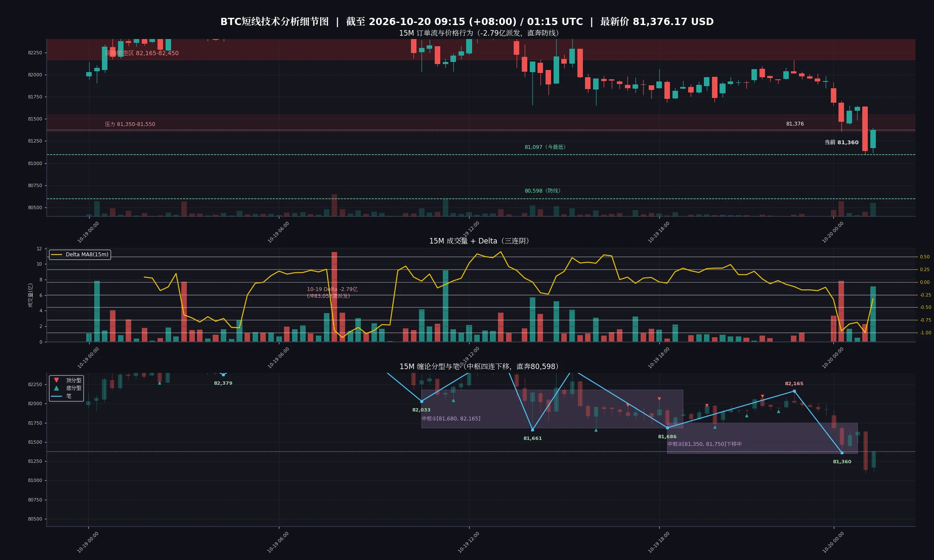The image size is (934, 560).
Task: Click the yellow Delta MA8(15m) legend line
Action: coord(56,255)
